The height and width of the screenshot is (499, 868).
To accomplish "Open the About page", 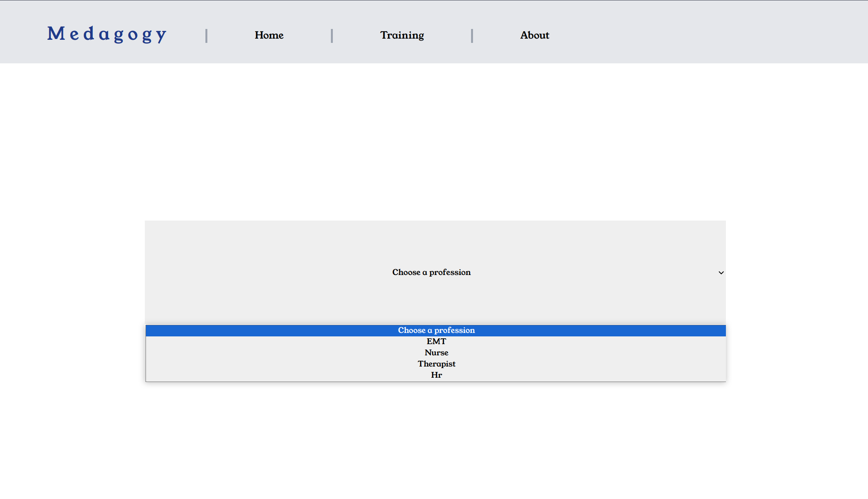I will tap(534, 35).
